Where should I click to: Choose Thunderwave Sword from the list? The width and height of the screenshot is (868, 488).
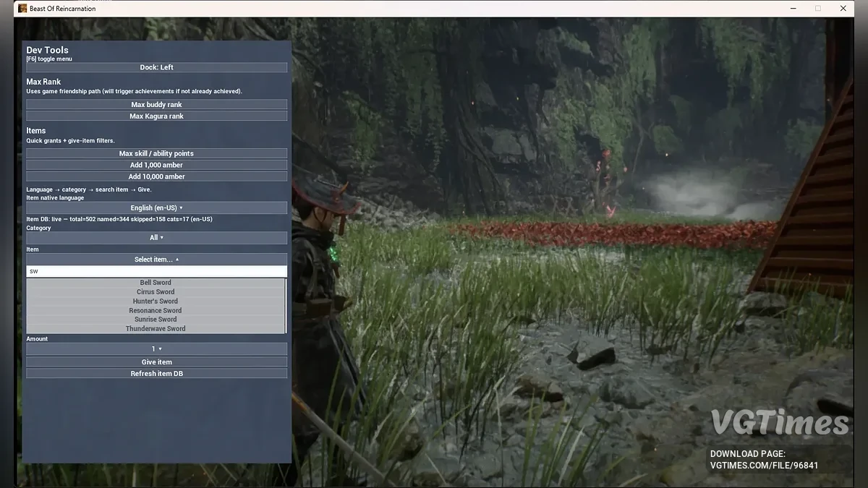click(156, 329)
